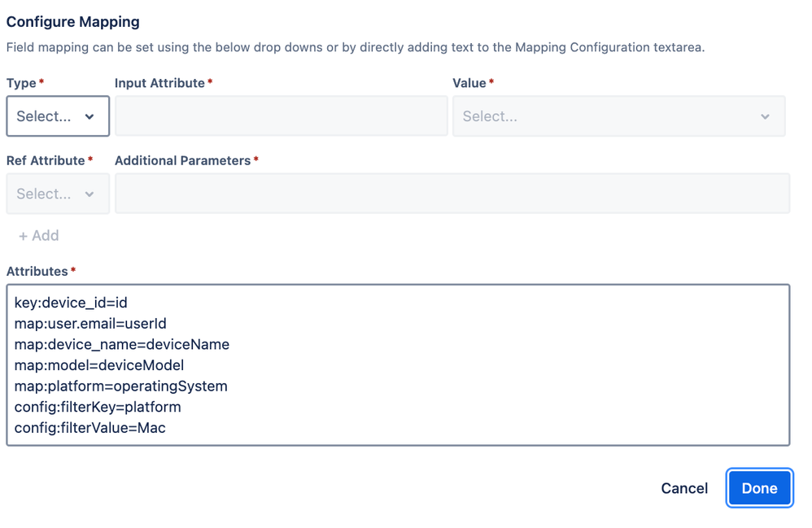Click empty space at bottom of Attributes textarea
812x528 pixels.
pos(488,438)
